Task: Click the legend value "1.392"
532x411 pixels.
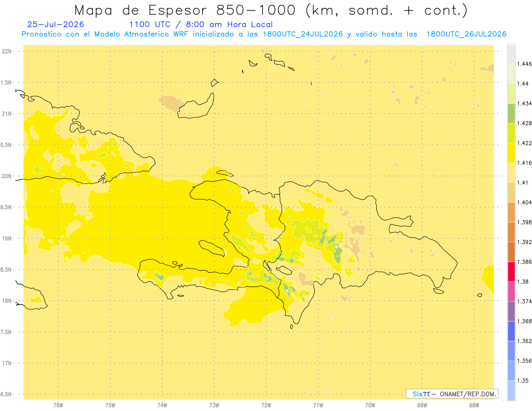Action: tap(524, 242)
